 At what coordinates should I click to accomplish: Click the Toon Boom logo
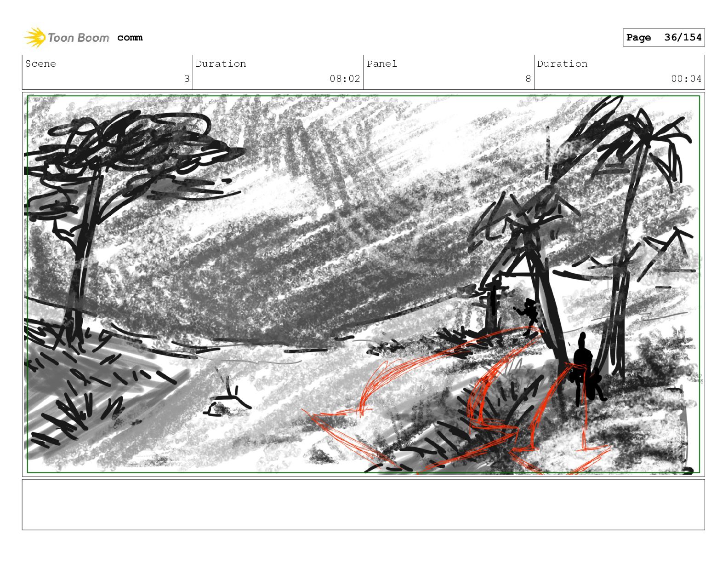coord(67,38)
